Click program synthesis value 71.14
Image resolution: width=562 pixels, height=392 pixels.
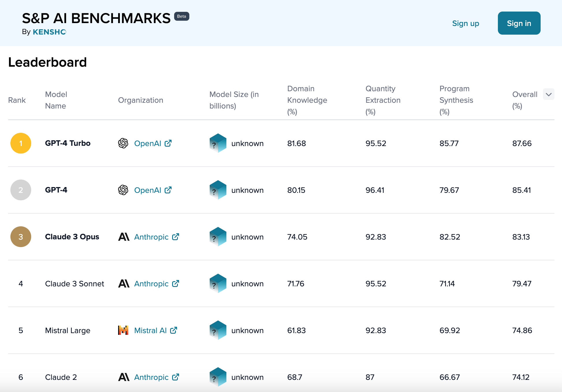pyautogui.click(x=447, y=283)
